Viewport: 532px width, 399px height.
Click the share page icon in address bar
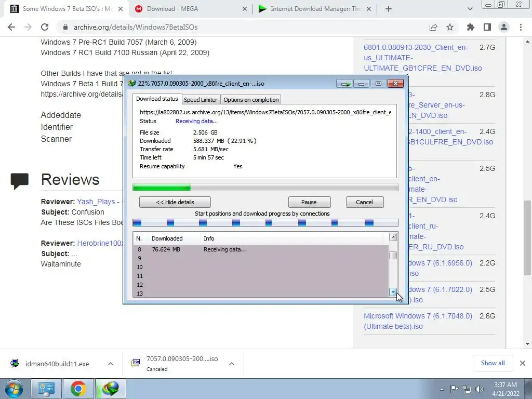pos(433,28)
